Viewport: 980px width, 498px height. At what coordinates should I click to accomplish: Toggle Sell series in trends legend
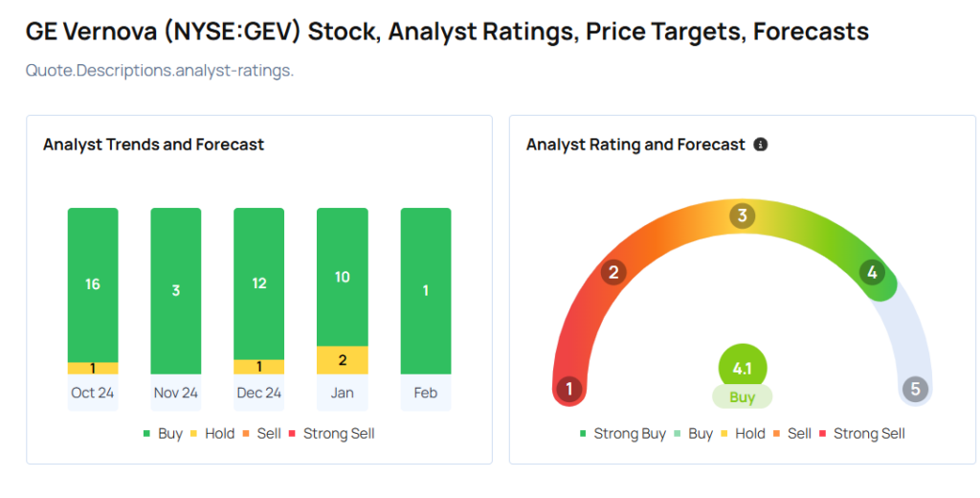click(260, 433)
